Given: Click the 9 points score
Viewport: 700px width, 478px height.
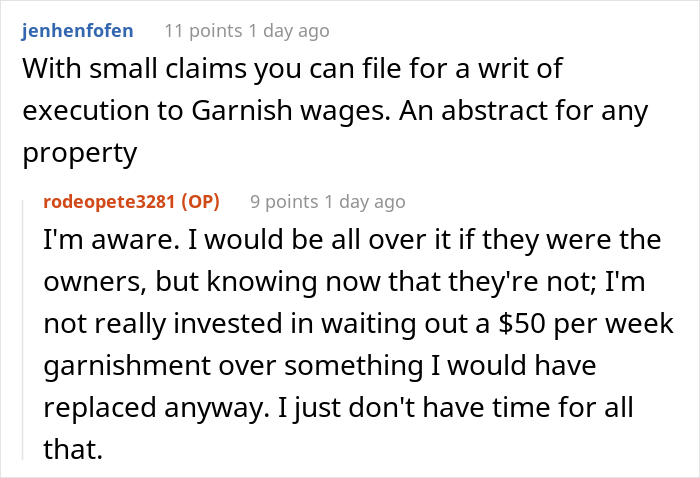Looking at the screenshot, I should click(x=285, y=201).
